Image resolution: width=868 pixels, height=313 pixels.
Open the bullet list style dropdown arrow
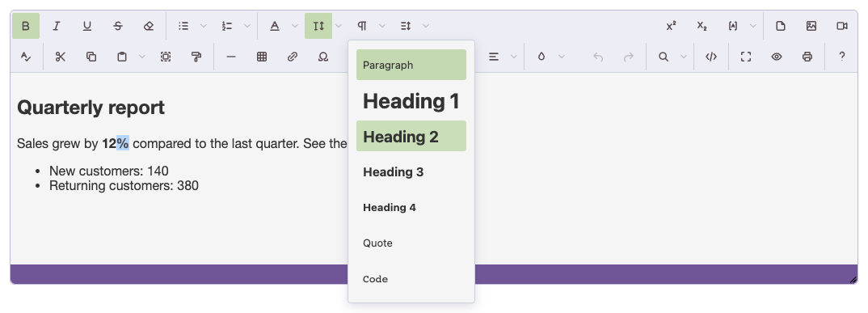point(203,26)
